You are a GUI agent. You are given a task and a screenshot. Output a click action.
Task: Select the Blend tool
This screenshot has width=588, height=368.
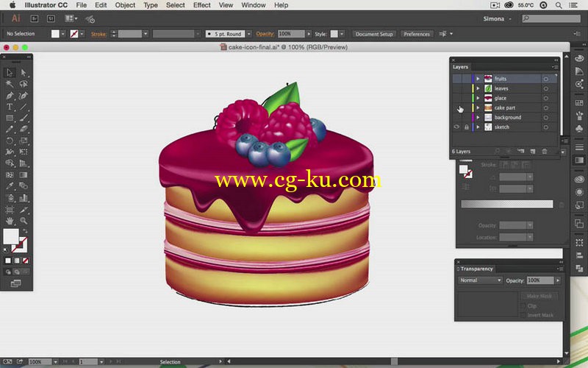[24, 186]
